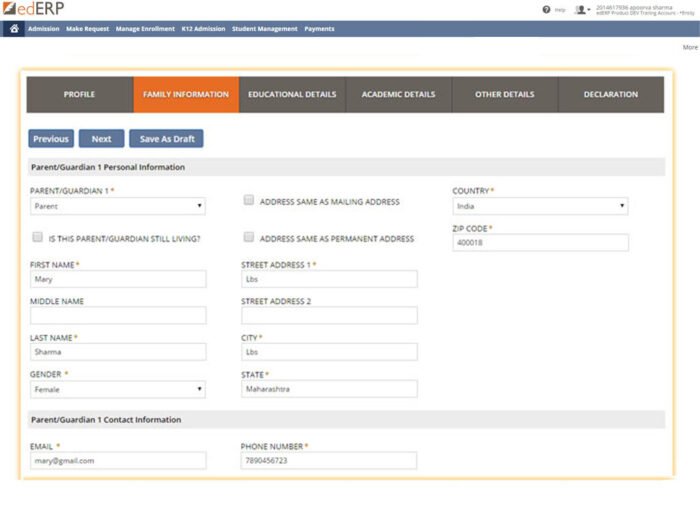700x525 pixels.
Task: Click the Street Address 1 field
Action: pyautogui.click(x=329, y=279)
